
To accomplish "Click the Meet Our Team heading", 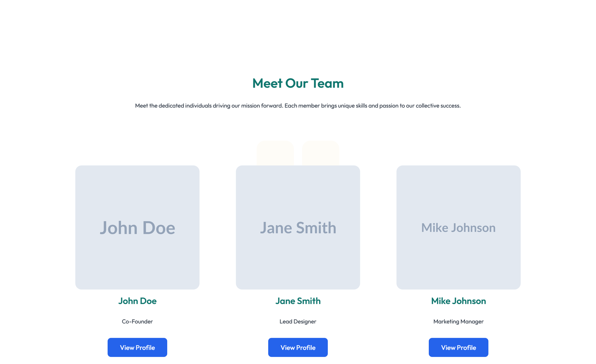I will click(298, 83).
